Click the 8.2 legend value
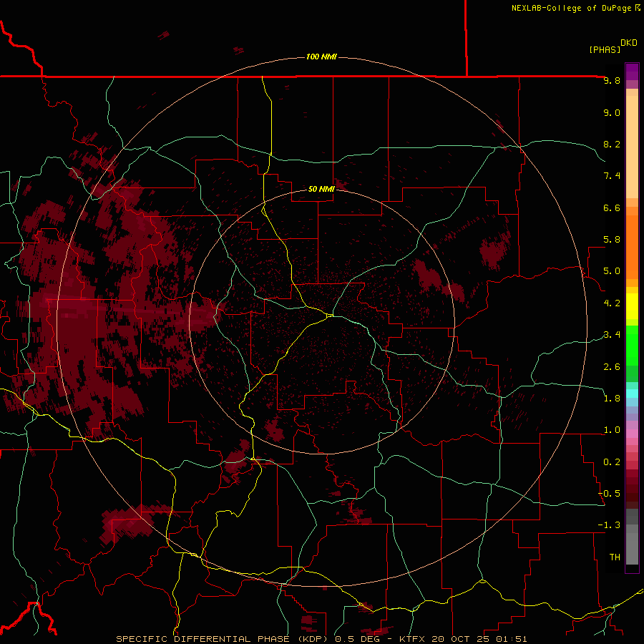The width and height of the screenshot is (644, 644). [612, 144]
